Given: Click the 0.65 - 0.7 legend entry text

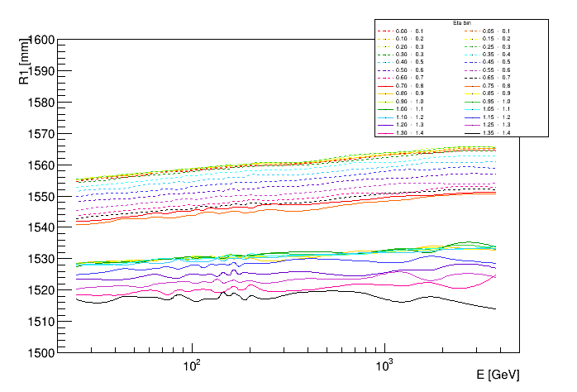Looking at the screenshot, I should click(x=496, y=78).
